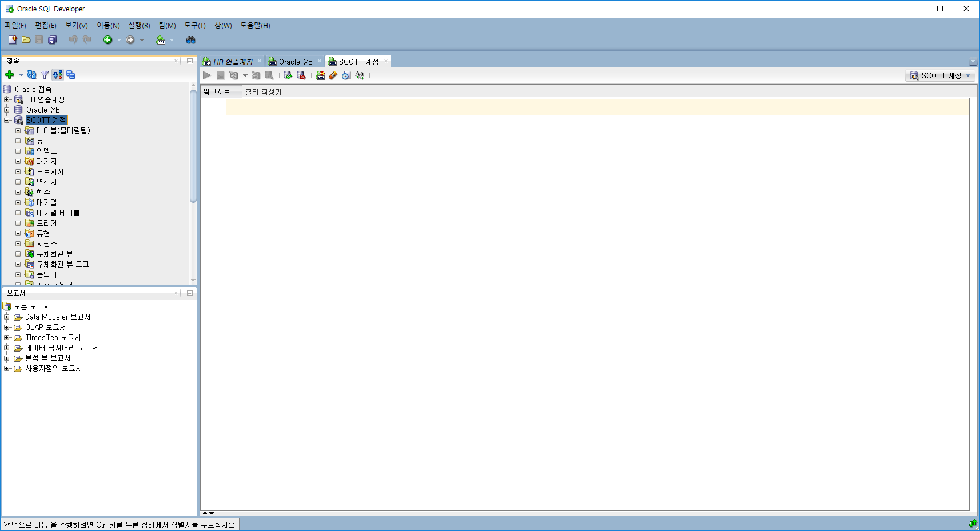Screen dimensions: 980x531
Task: Click the Explain Plan icon in worksheet toolbar
Action: 233,75
